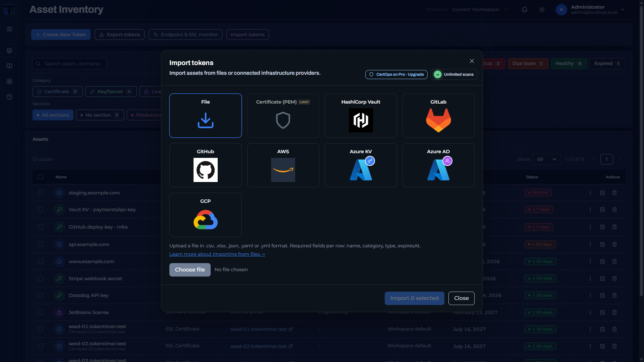Click Export tokens button
The width and height of the screenshot is (644, 362).
[119, 35]
